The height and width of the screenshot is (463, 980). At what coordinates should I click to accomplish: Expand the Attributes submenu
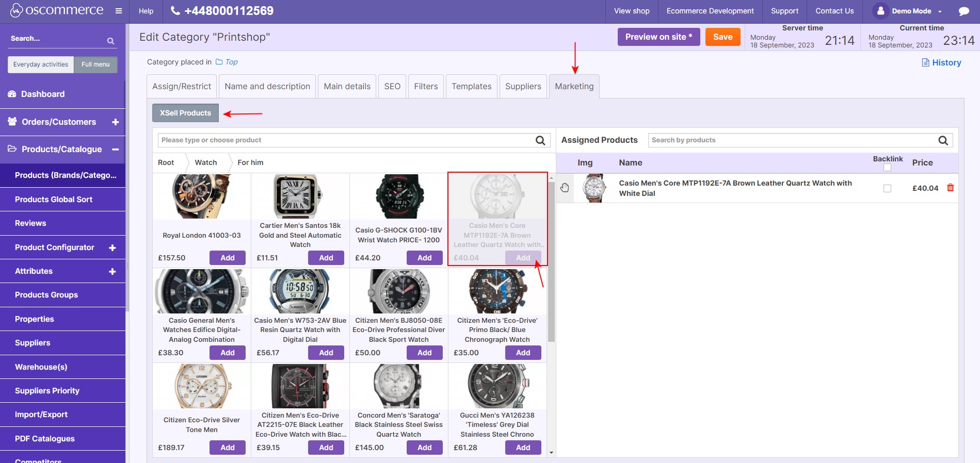[112, 272]
